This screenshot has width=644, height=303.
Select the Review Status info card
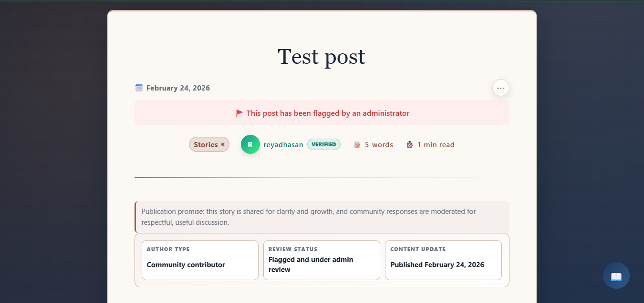(x=322, y=260)
